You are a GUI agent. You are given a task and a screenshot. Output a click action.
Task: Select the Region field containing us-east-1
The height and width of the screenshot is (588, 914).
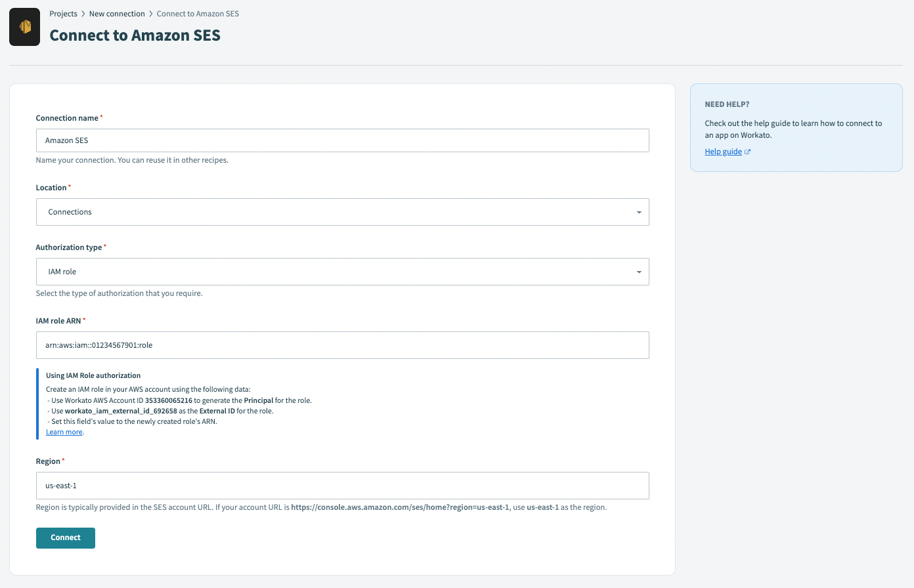(x=341, y=486)
